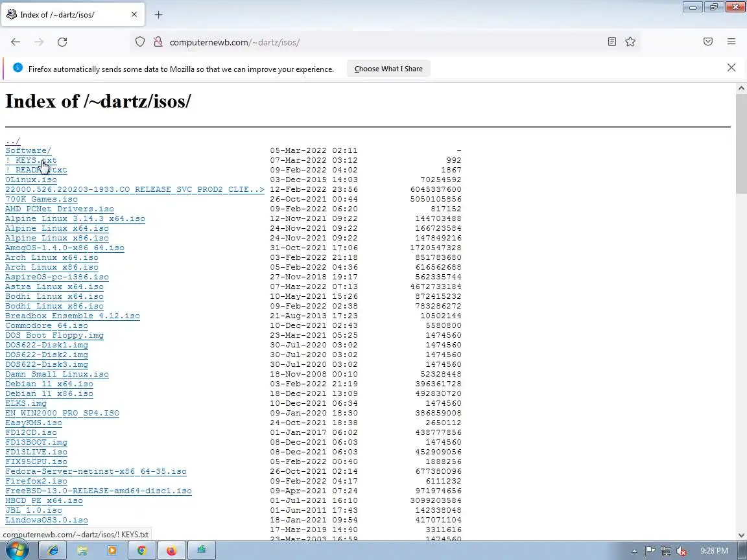
Task: Launch Internet Explorer from the taskbar
Action: pos(53,550)
